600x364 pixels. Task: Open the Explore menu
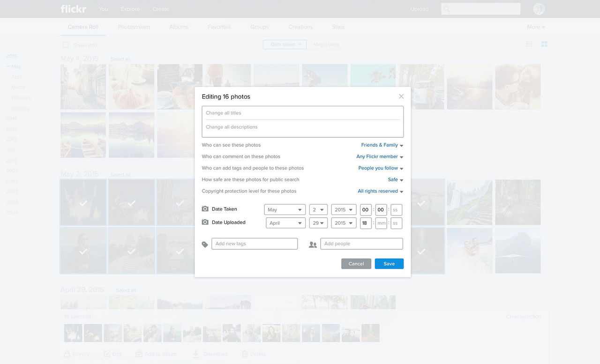[x=130, y=9]
